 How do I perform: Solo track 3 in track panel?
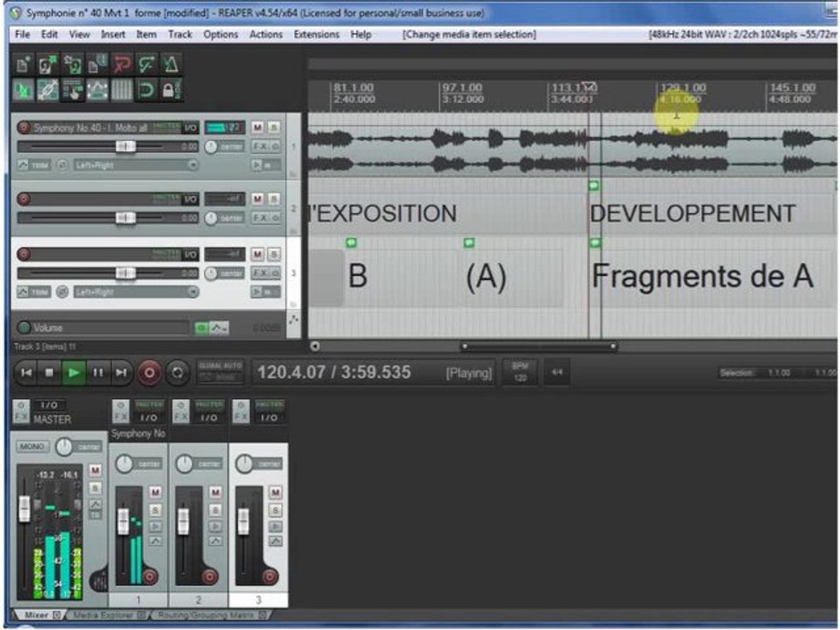tap(273, 254)
